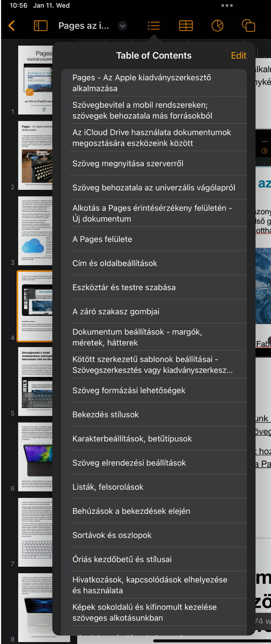Select page 8 thumbnail

point(35,607)
